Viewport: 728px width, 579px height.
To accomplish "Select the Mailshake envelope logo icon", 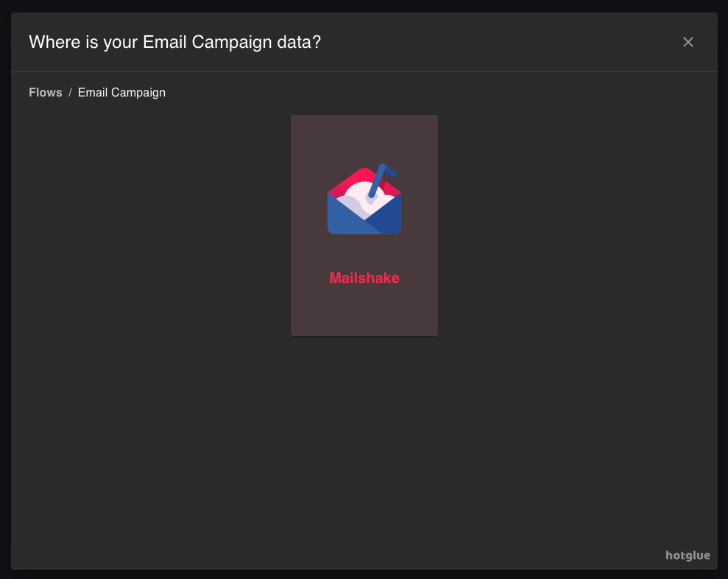I will (364, 199).
